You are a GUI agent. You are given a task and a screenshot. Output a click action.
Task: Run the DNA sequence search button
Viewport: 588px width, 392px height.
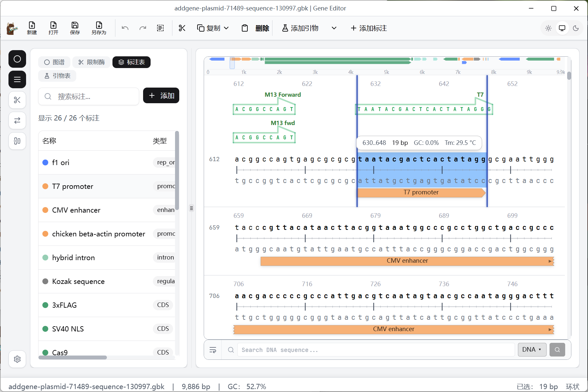pyautogui.click(x=557, y=350)
